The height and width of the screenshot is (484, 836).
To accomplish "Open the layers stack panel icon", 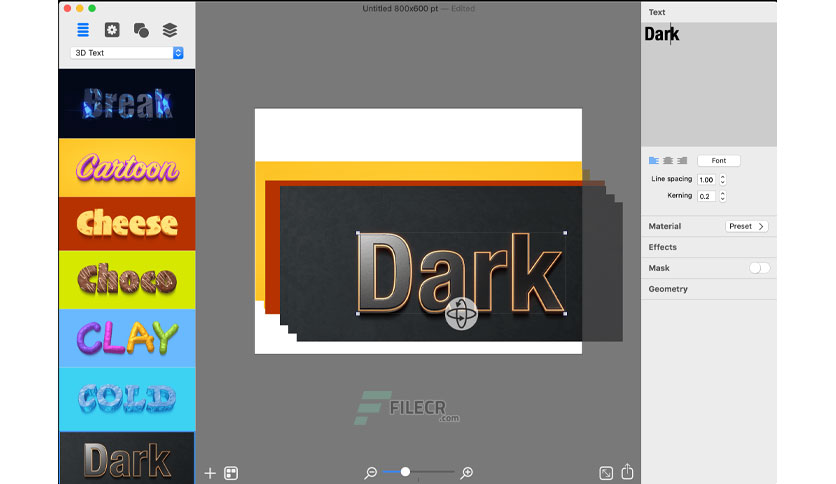I will point(170,30).
